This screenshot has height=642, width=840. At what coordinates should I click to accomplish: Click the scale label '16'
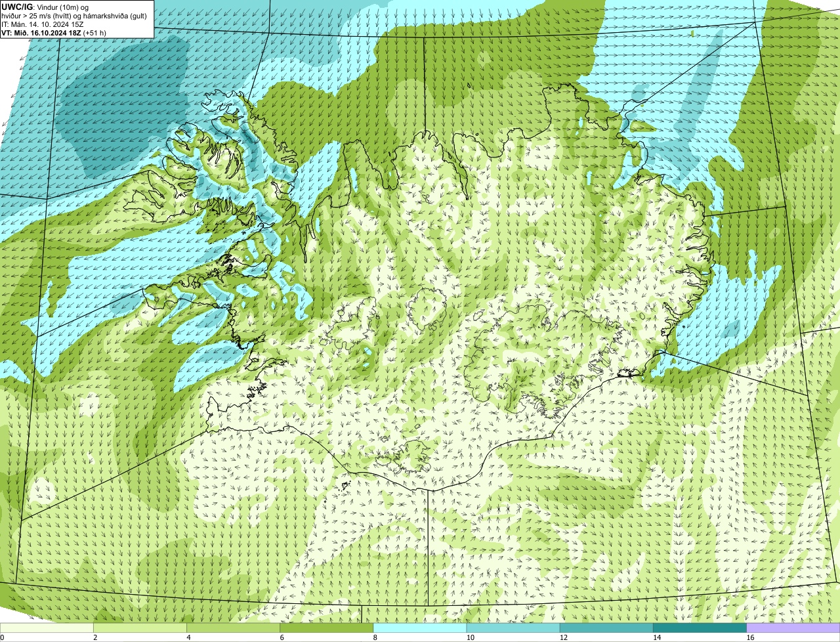[750, 637]
